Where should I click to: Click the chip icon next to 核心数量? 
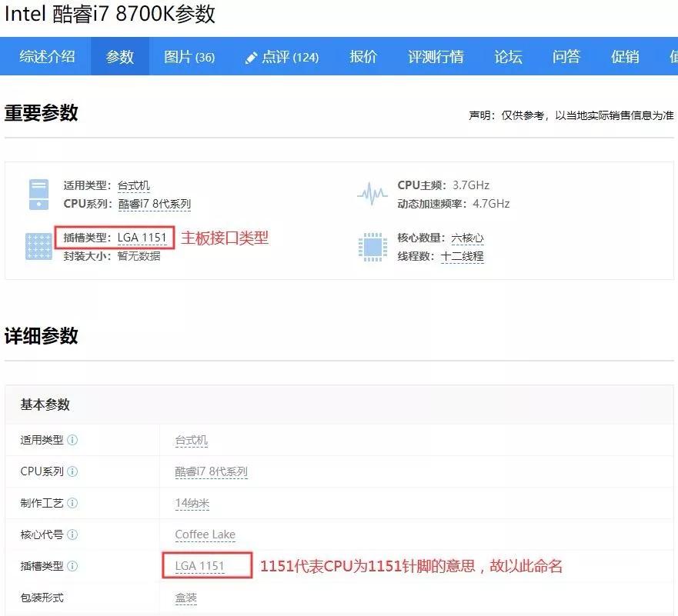point(373,247)
